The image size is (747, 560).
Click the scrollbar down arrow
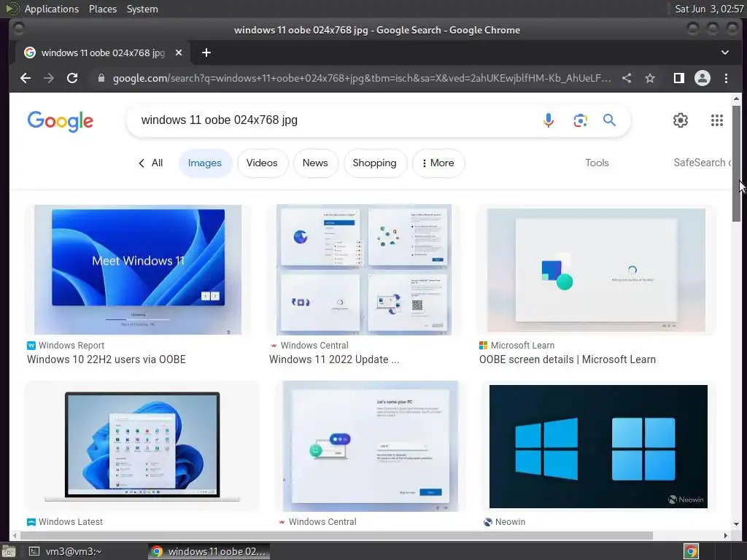[x=737, y=524]
